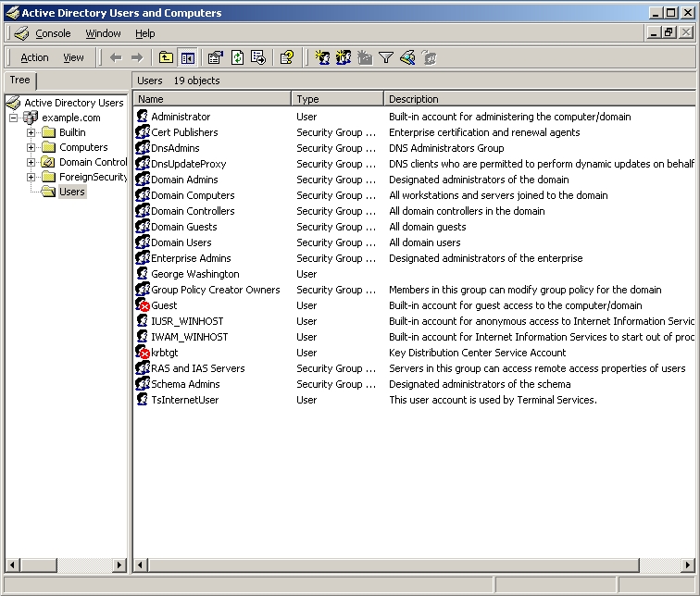Open the Action menu

(34, 57)
